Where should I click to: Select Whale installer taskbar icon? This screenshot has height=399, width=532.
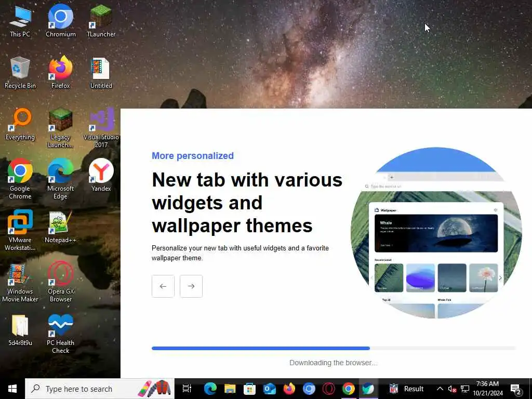(x=368, y=389)
